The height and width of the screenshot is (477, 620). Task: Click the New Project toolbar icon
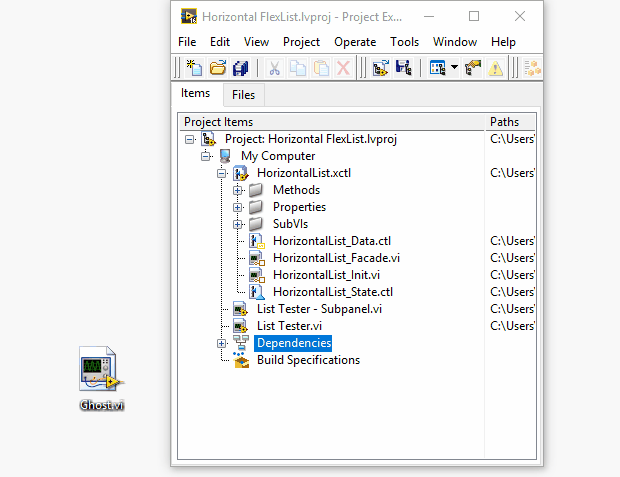tap(194, 68)
